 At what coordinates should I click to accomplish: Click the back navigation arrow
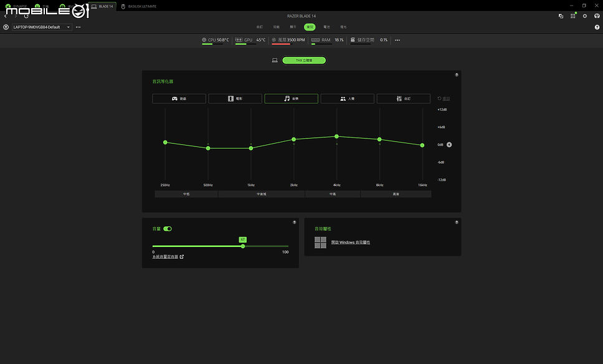(6, 16)
